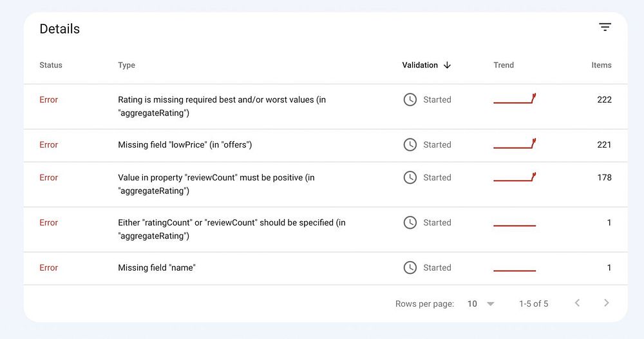
Task: Click the Trend column header
Action: (x=504, y=65)
